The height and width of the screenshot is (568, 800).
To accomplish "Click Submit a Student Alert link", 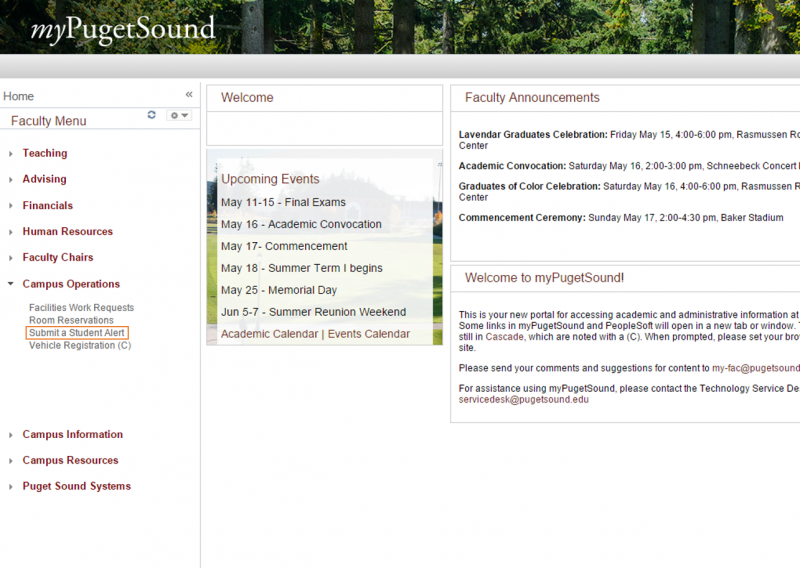I will point(77,333).
